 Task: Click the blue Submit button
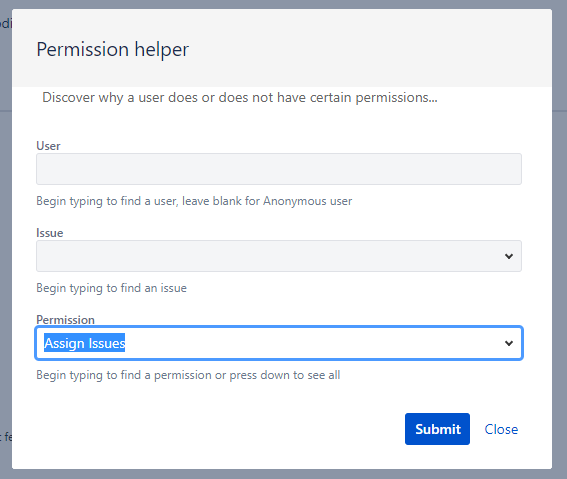pos(437,429)
